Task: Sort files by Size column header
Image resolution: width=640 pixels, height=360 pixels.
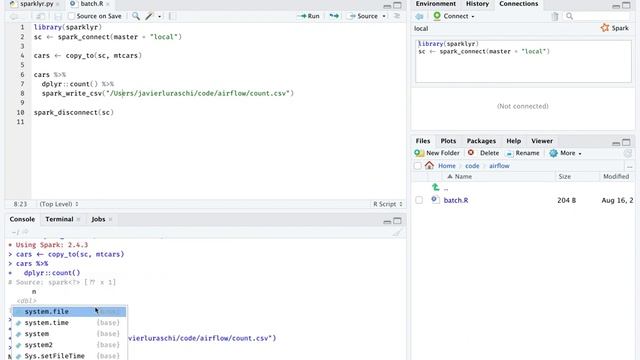Action: click(564, 177)
